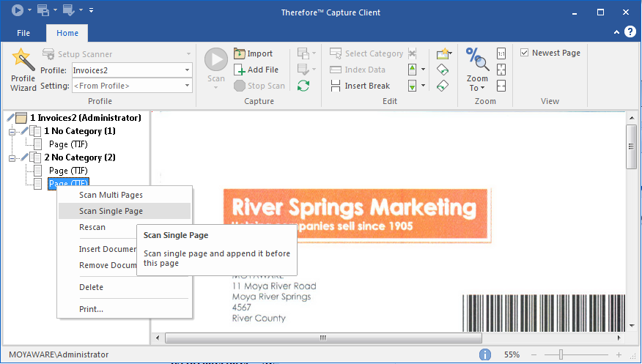Click the blue info icon in status bar
This screenshot has width=642, height=364.
pos(485,354)
